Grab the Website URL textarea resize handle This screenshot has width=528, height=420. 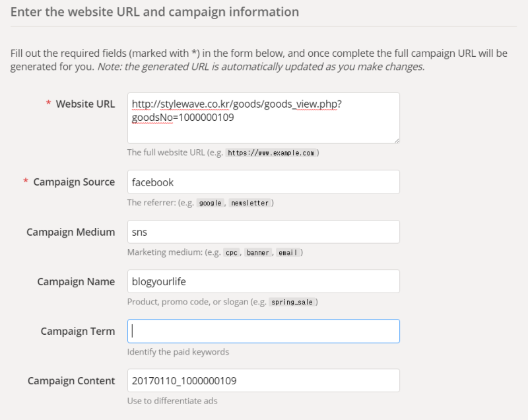click(397, 140)
